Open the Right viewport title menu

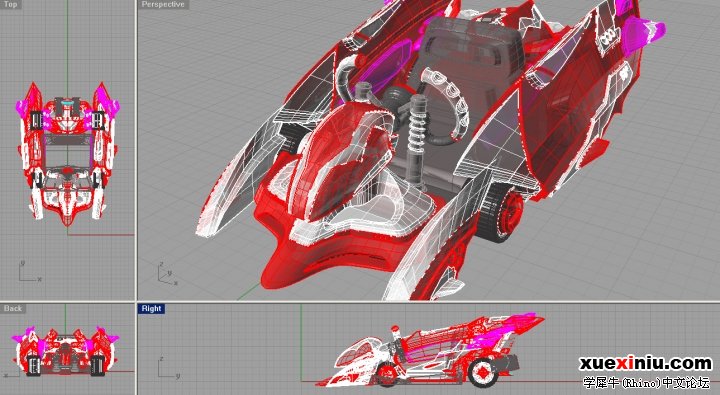pos(151,309)
